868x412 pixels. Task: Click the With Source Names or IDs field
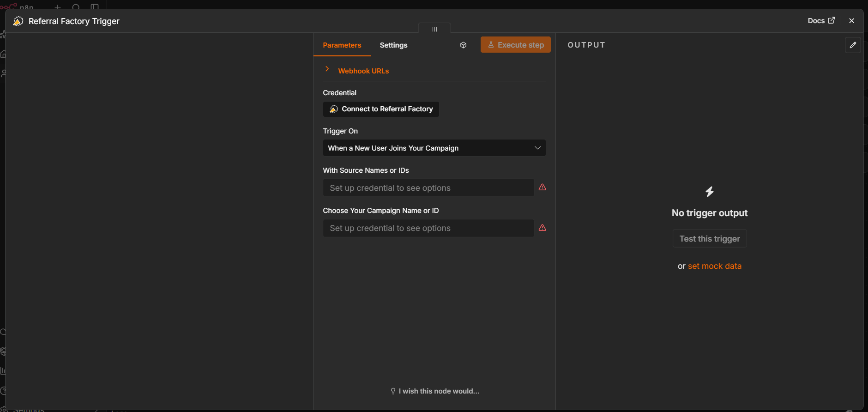point(428,188)
